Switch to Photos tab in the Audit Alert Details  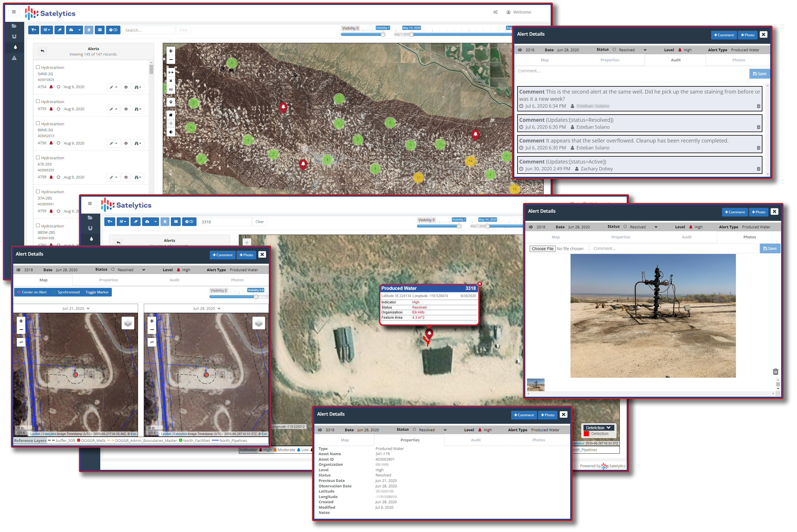(738, 60)
